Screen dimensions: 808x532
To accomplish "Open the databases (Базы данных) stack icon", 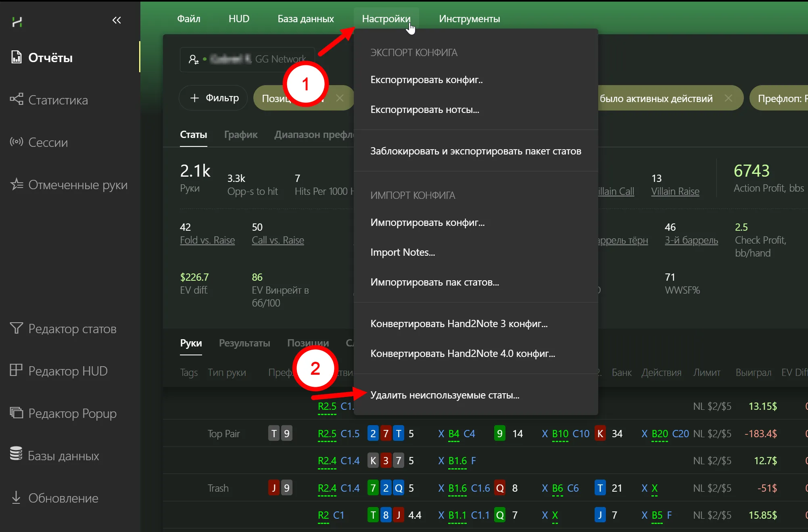I will [x=16, y=454].
